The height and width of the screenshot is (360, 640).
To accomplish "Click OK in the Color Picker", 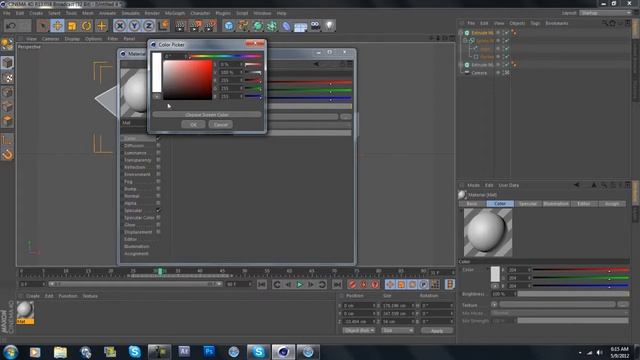I will coord(193,124).
